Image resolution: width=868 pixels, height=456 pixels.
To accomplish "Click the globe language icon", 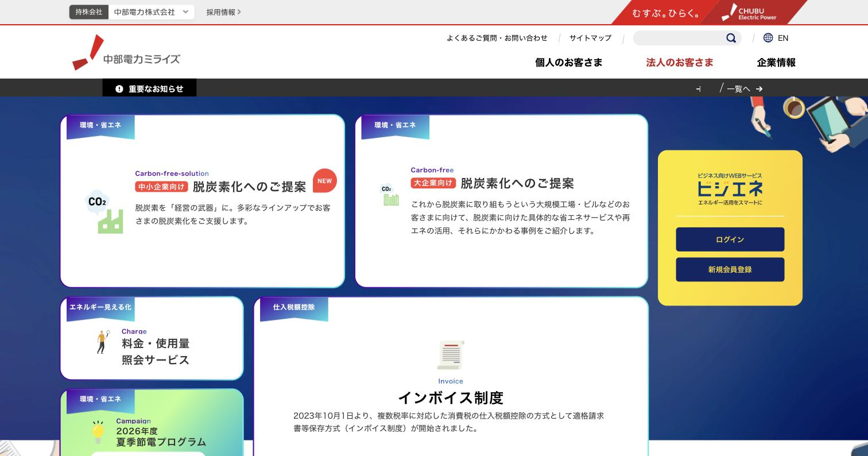I will [768, 38].
